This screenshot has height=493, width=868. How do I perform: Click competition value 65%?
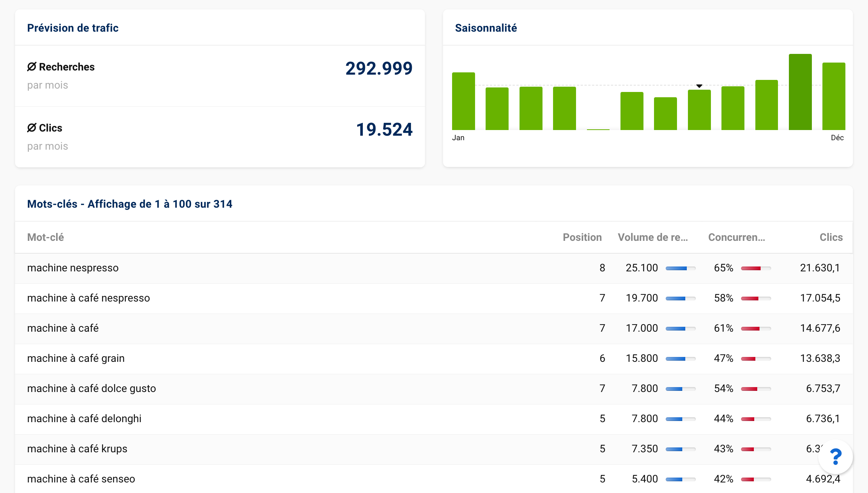pos(724,268)
